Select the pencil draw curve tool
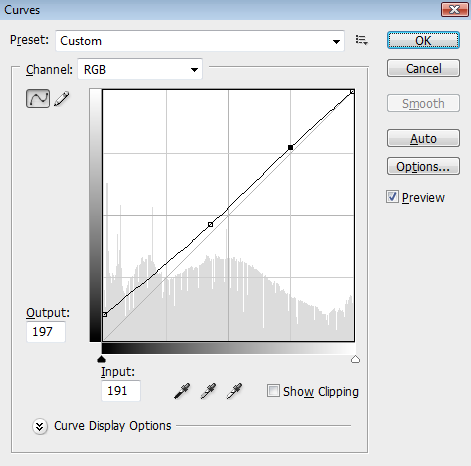 (62, 99)
